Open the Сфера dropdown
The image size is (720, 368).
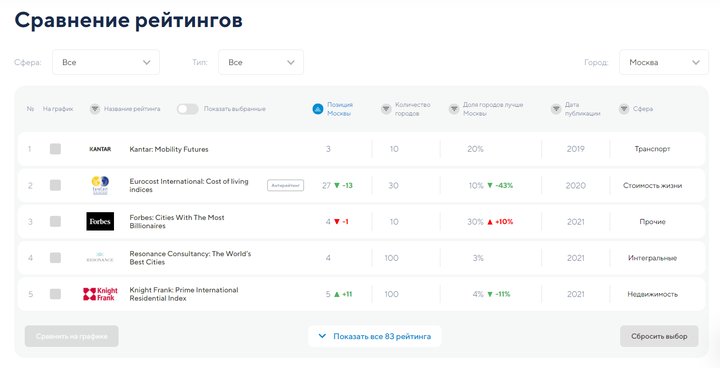point(106,62)
